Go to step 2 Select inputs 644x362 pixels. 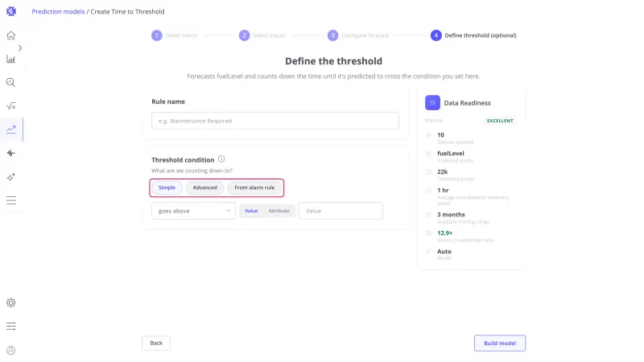click(x=262, y=35)
